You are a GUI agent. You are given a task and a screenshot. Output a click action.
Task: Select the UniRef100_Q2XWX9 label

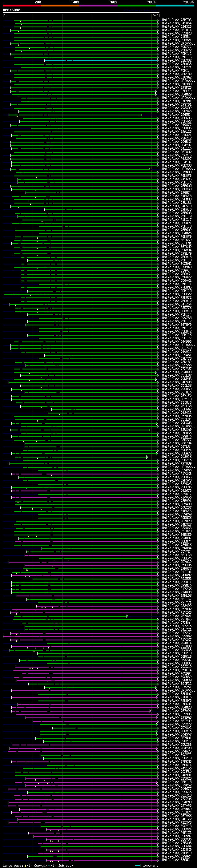pos(177,850)
